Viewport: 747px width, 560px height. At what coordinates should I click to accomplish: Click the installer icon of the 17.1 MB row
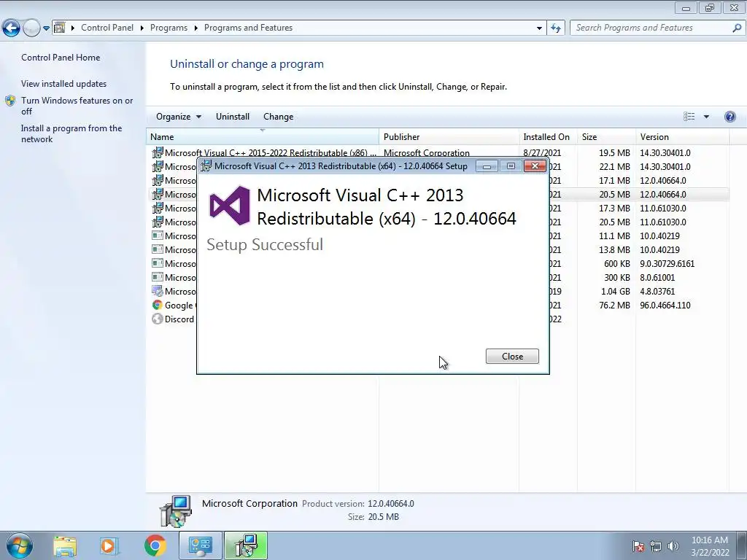[158, 181]
